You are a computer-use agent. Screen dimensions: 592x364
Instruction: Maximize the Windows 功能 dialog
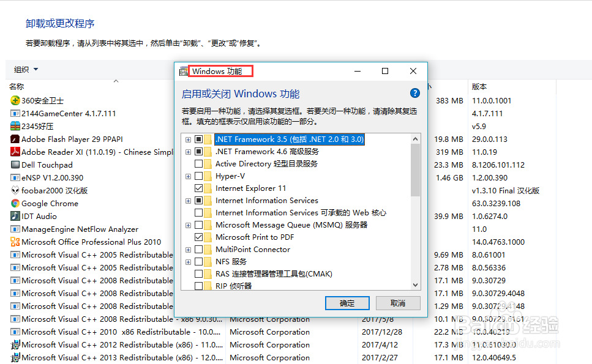tap(385, 71)
